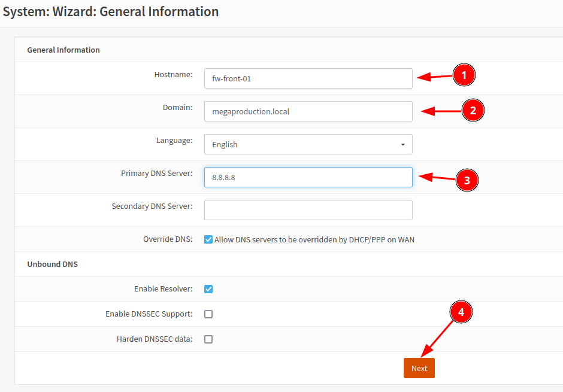The height and width of the screenshot is (392, 563).
Task: Focus the Hostname field containing fw-front-01
Action: click(x=308, y=78)
